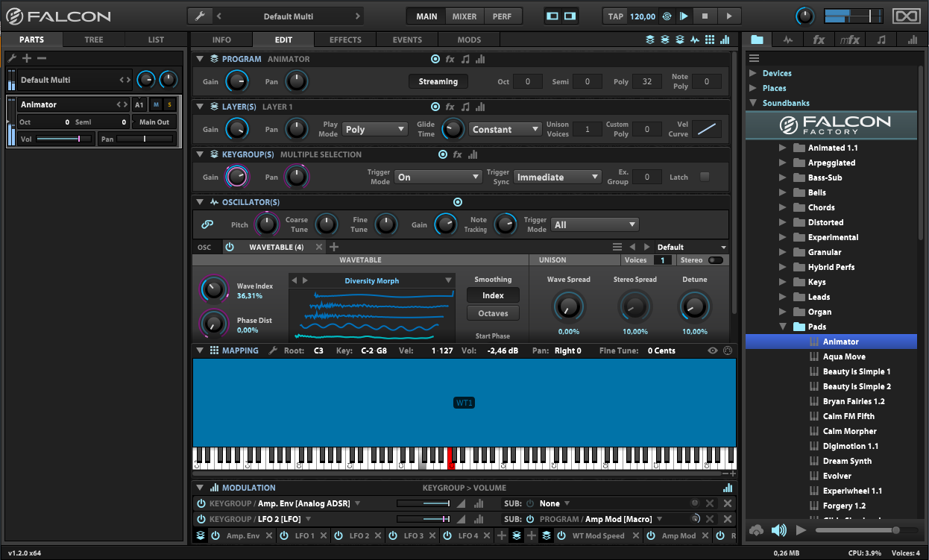Switch to the EFFECTS tab
Viewport: 929px width, 560px height.
point(345,40)
